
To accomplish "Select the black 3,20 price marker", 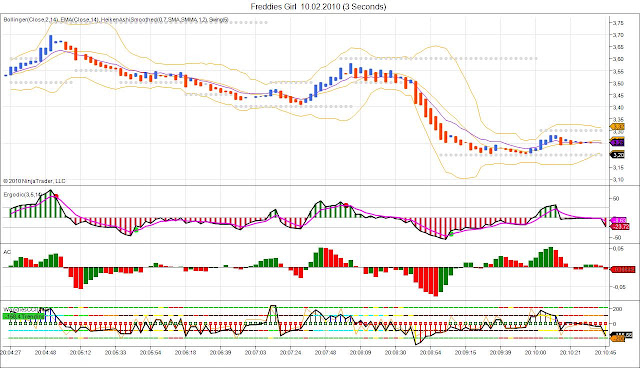I will [617, 155].
